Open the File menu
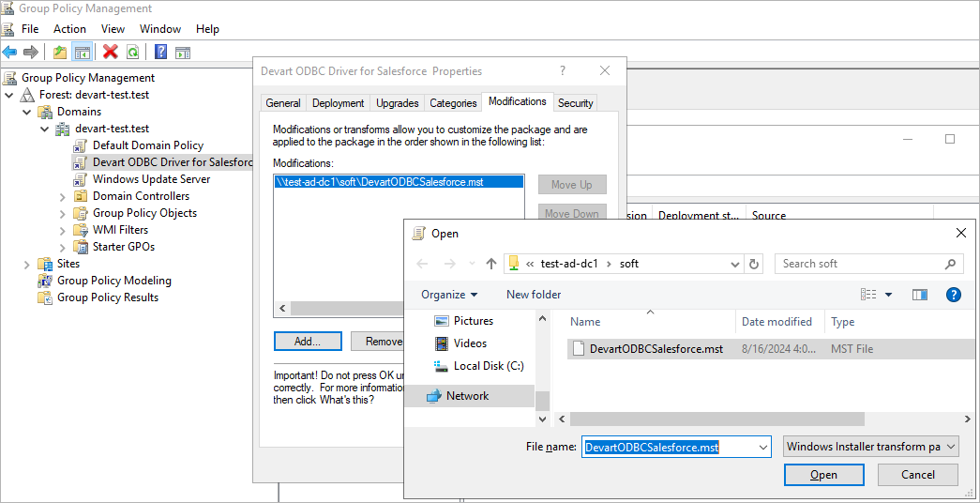The width and height of the screenshot is (980, 503). (x=30, y=29)
